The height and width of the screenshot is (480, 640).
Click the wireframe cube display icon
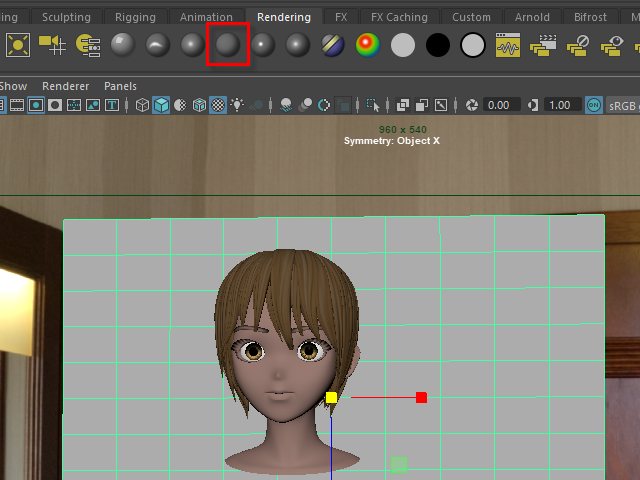click(x=142, y=105)
